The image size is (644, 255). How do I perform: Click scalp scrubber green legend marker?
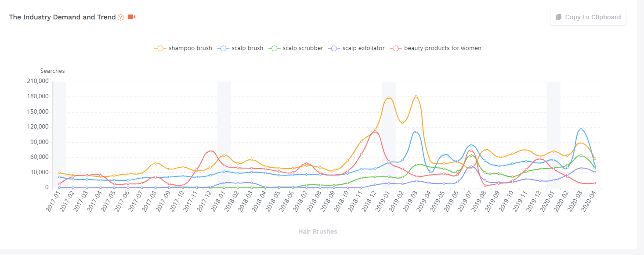(275, 48)
